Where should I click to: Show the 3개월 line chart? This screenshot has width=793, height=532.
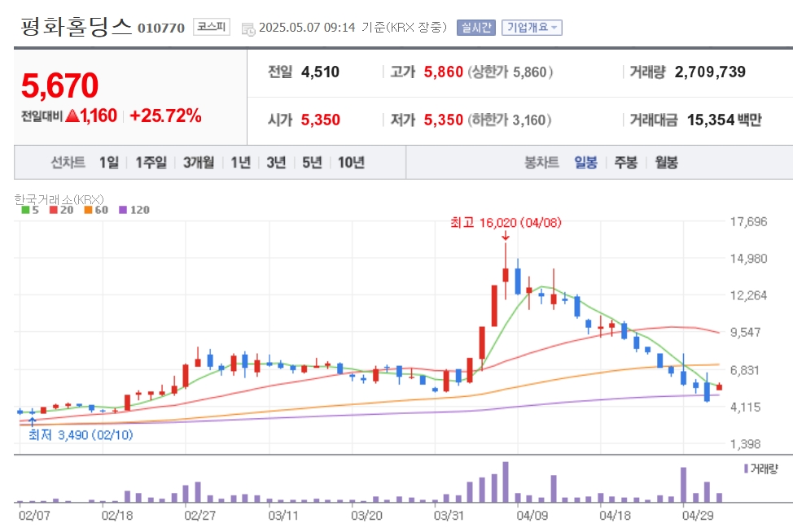[x=199, y=163]
